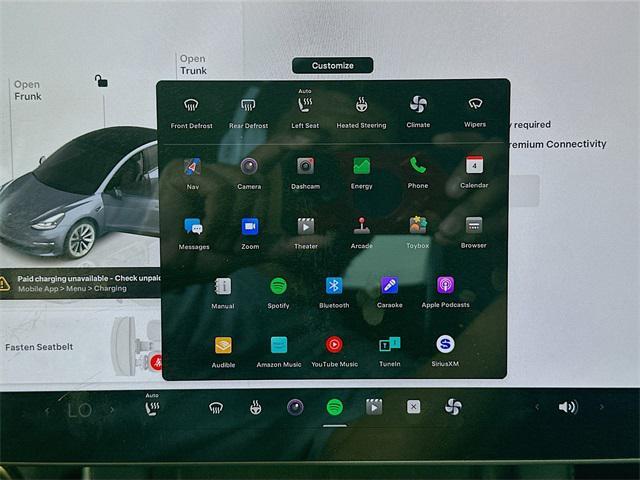640x480 pixels.
Task: Open the Browser app
Action: [x=473, y=232]
